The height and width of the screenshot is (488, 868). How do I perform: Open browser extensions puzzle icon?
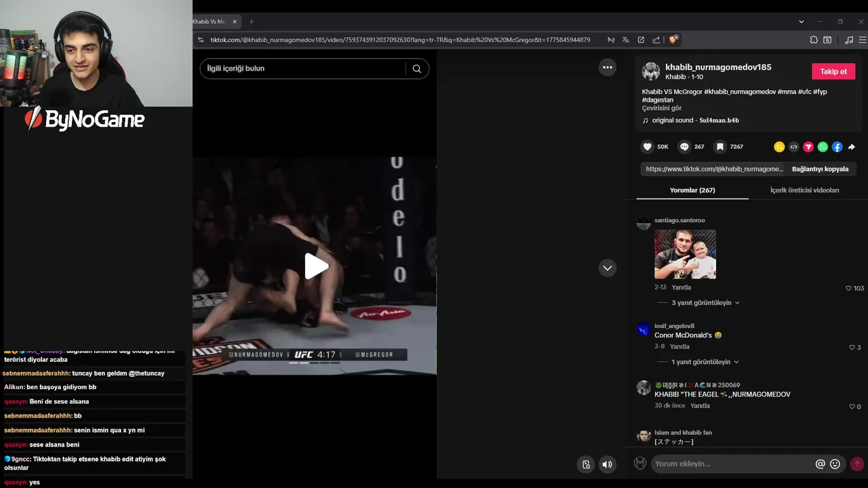click(814, 40)
